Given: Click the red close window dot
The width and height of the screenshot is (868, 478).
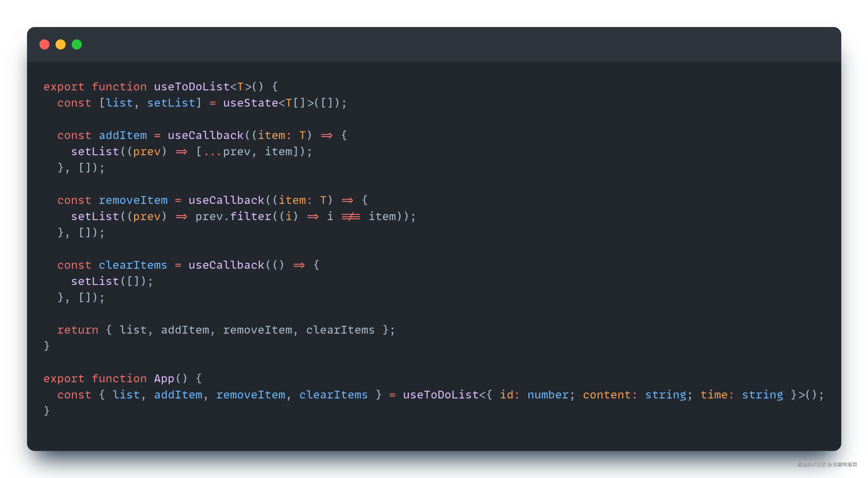Looking at the screenshot, I should [x=44, y=44].
